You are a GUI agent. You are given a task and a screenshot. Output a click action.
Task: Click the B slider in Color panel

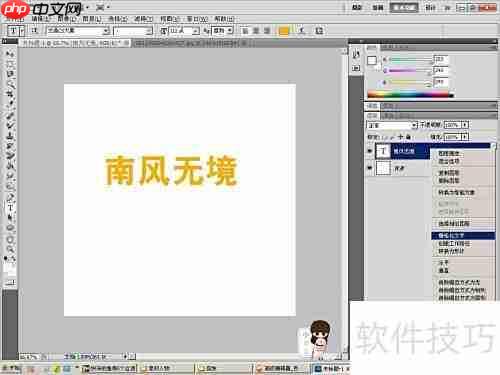point(410,82)
